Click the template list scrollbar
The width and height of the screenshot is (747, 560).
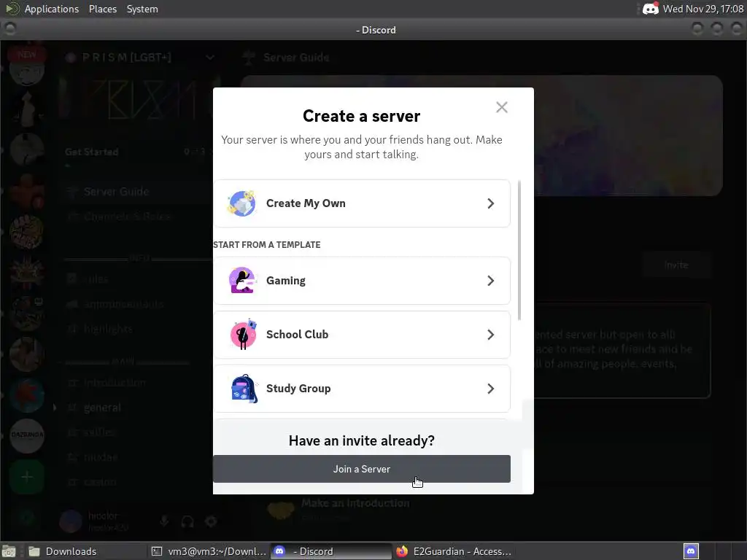click(519, 250)
